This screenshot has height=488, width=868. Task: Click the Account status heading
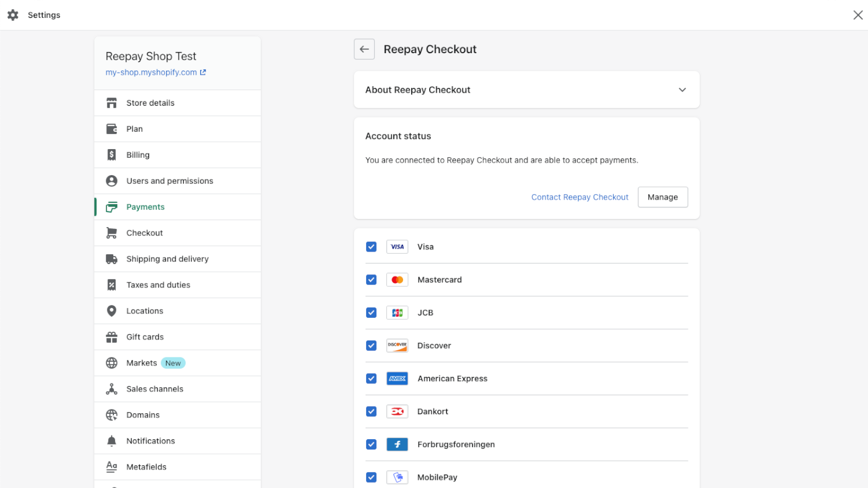point(398,136)
